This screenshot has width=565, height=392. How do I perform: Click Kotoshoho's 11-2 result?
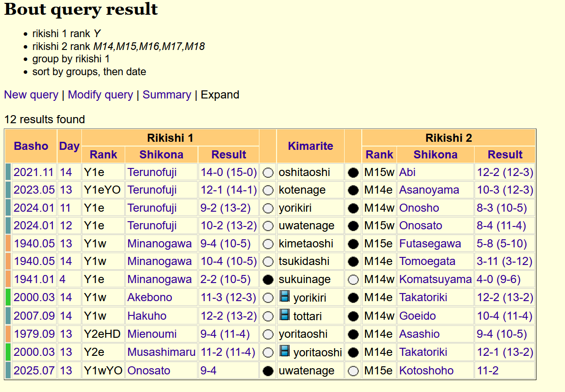(487, 371)
